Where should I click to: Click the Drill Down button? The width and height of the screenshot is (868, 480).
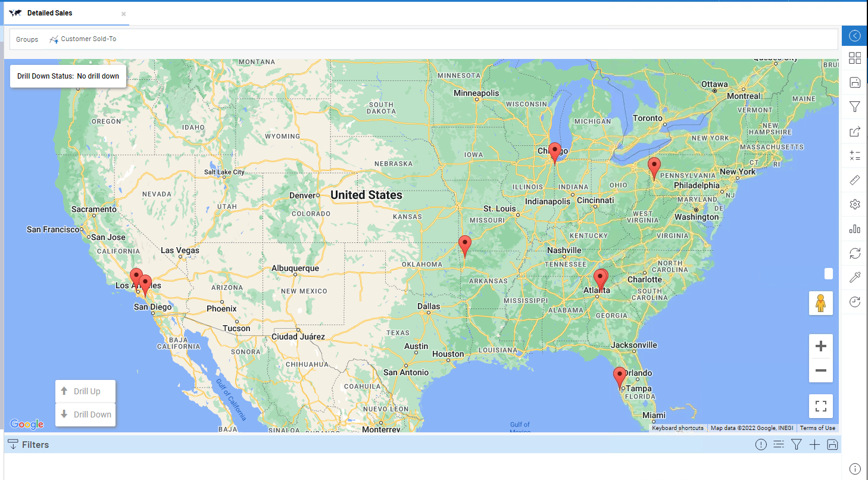click(85, 414)
